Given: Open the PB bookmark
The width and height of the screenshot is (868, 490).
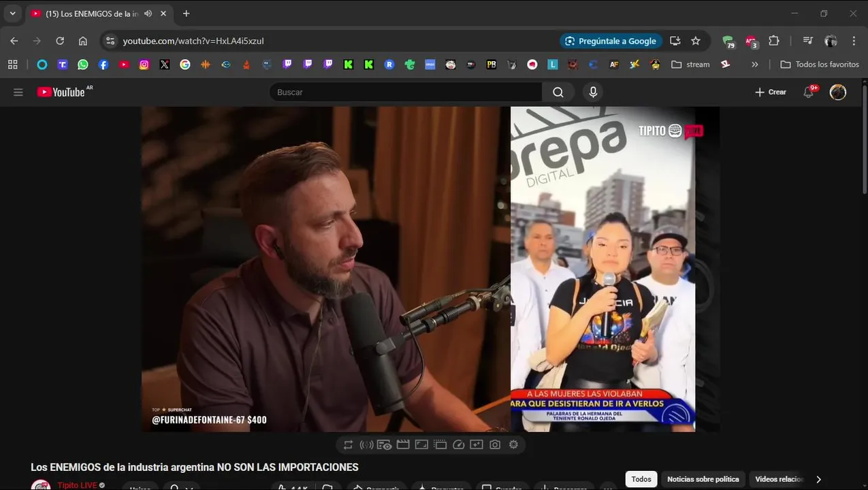Looking at the screenshot, I should tap(492, 65).
